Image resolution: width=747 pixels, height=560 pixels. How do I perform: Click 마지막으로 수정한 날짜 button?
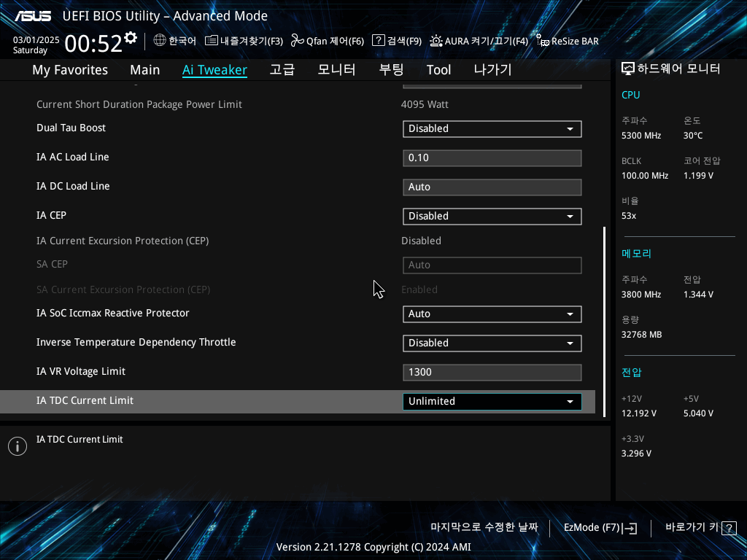point(484,527)
